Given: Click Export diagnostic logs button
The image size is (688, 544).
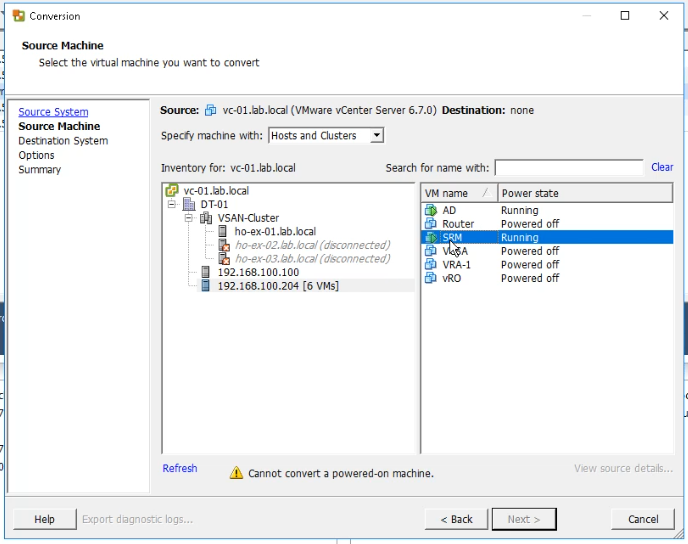Looking at the screenshot, I should pyautogui.click(x=137, y=519).
